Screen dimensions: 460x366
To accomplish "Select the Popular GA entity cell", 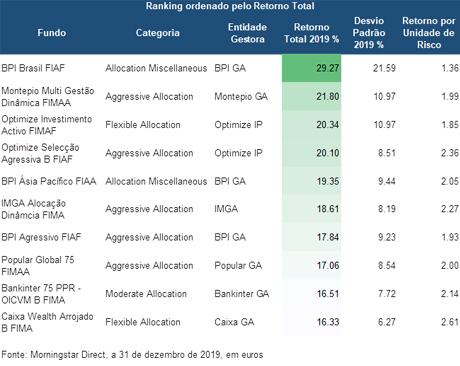I will (238, 265).
